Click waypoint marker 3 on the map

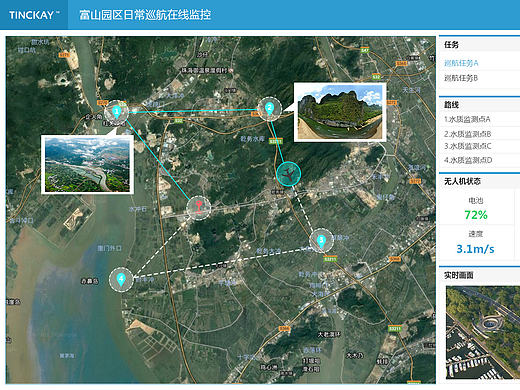(321, 241)
